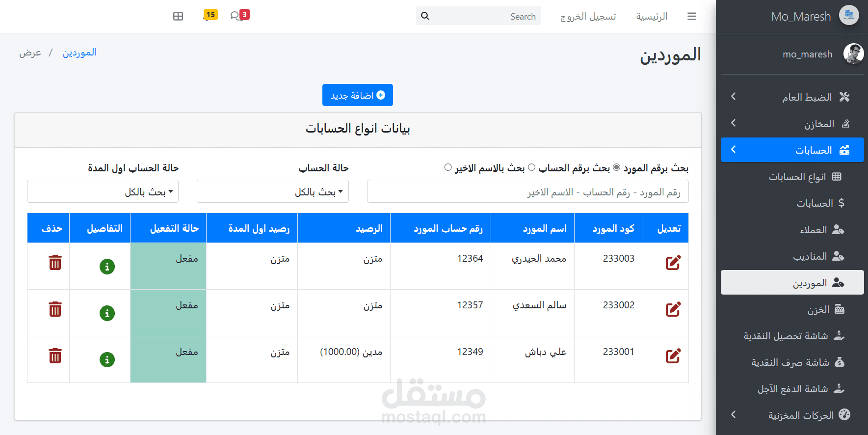Click تسجيل الخروج to log out
Image resolution: width=868 pixels, height=435 pixels.
pyautogui.click(x=588, y=17)
